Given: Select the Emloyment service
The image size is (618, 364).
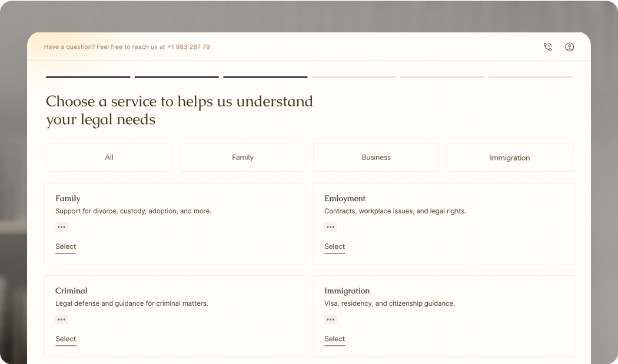Looking at the screenshot, I should [x=334, y=246].
